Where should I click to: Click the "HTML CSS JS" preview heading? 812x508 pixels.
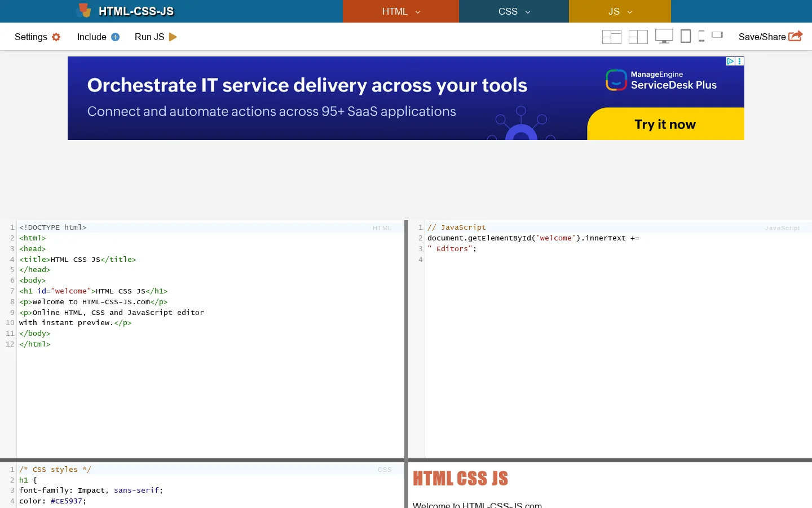coord(460,479)
